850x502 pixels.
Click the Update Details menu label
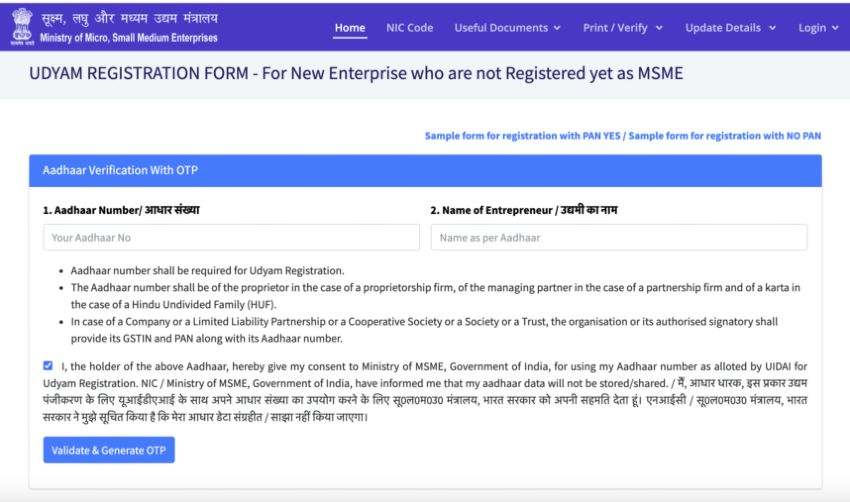[x=723, y=28]
